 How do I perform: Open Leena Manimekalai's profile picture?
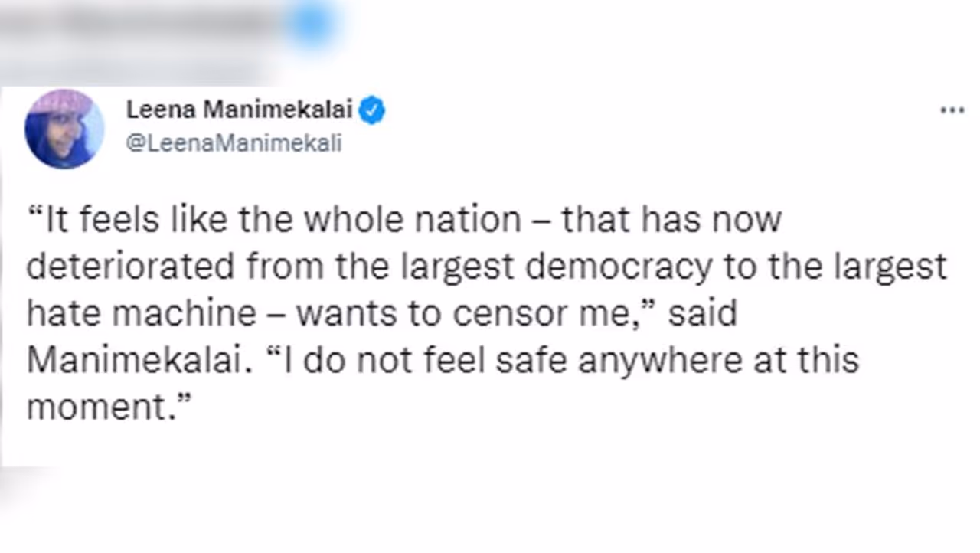click(64, 129)
